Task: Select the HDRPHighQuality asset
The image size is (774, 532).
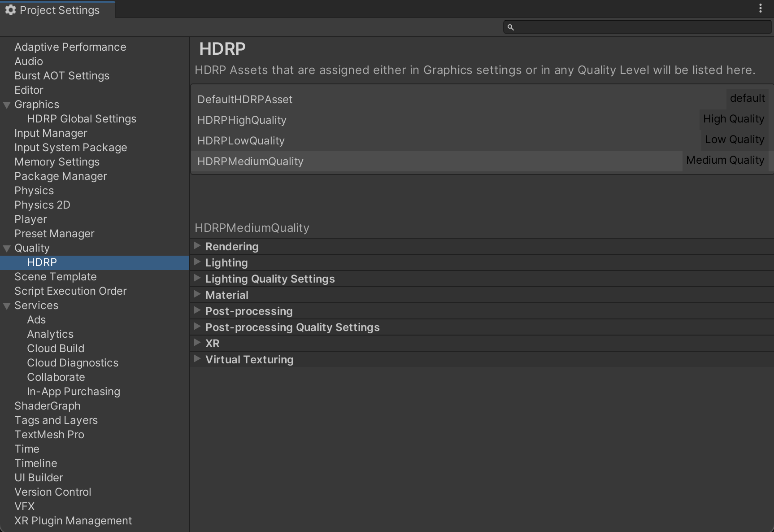Action: (x=241, y=120)
